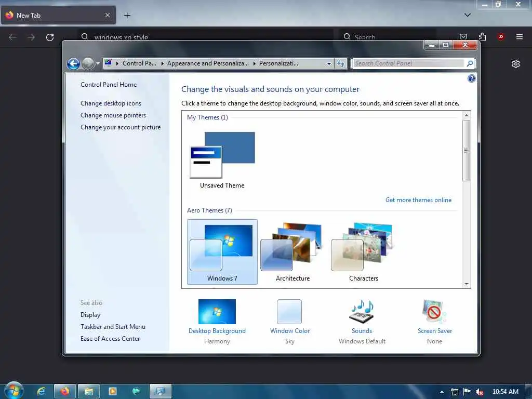Viewport: 532px width, 399px height.
Task: Click the themes list scrollbar thumb
Action: tap(467, 150)
